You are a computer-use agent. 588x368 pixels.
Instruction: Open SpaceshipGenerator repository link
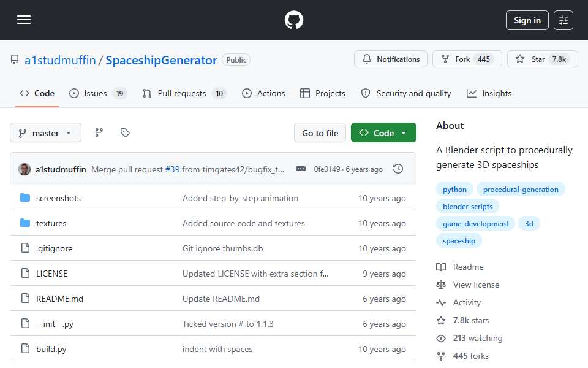click(161, 60)
